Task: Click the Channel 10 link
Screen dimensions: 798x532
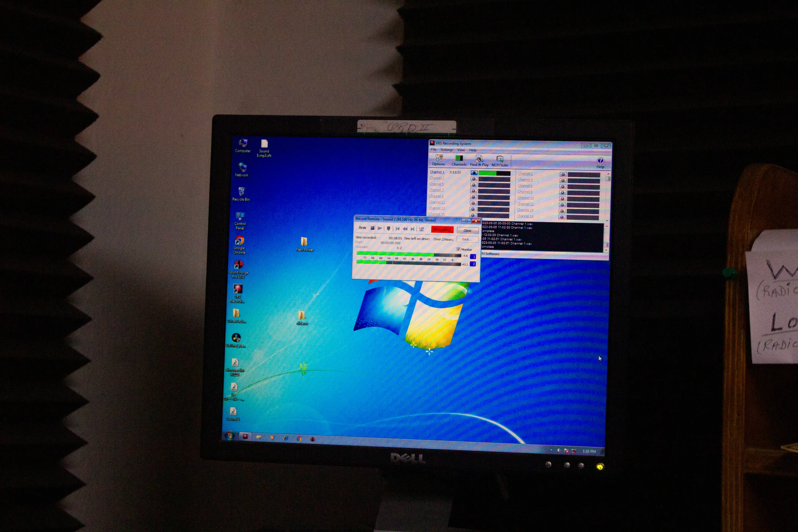Action: click(525, 198)
